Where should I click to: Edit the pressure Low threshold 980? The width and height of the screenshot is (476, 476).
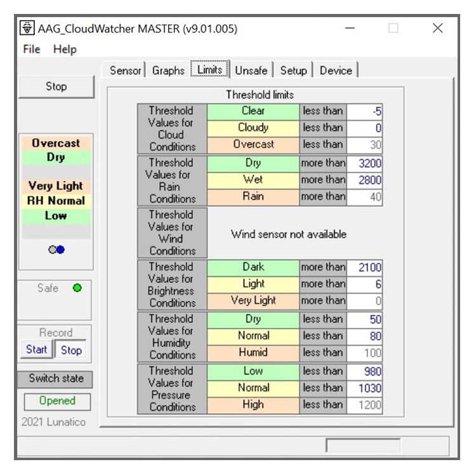[364, 372]
